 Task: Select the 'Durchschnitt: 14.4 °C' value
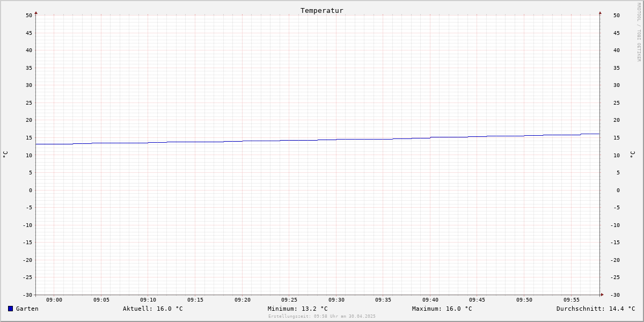pyautogui.click(x=596, y=309)
